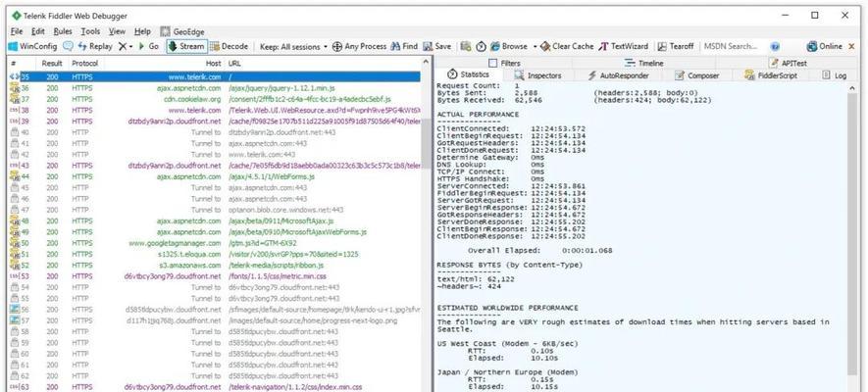Sort sessions by # column header
This screenshot has height=392, width=868.
tap(23, 64)
